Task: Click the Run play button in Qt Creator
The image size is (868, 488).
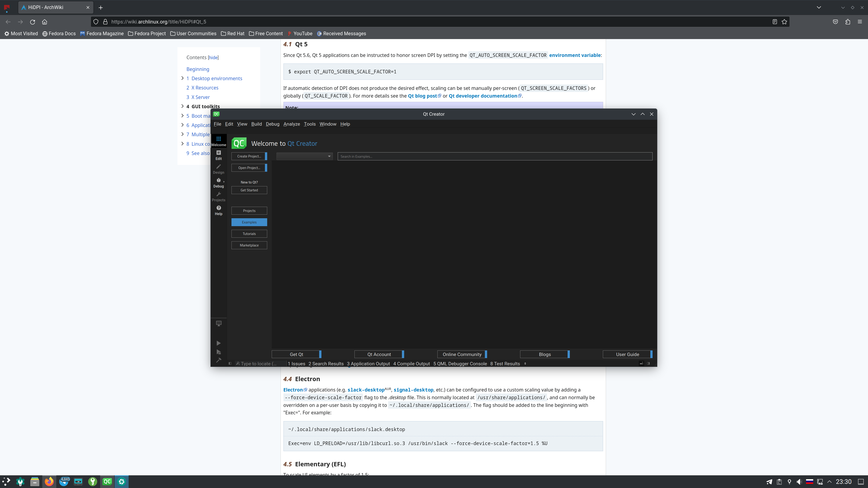Action: [218, 343]
